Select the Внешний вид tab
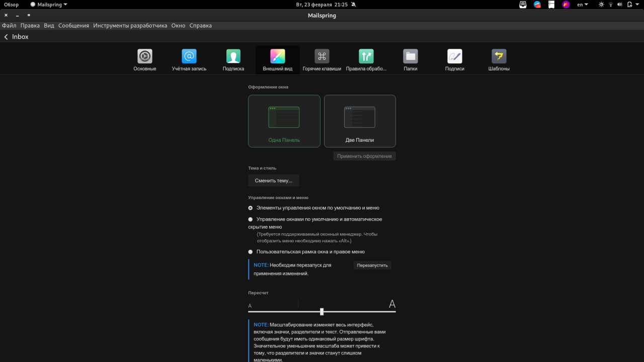Image resolution: width=644 pixels, height=362 pixels. (x=278, y=60)
